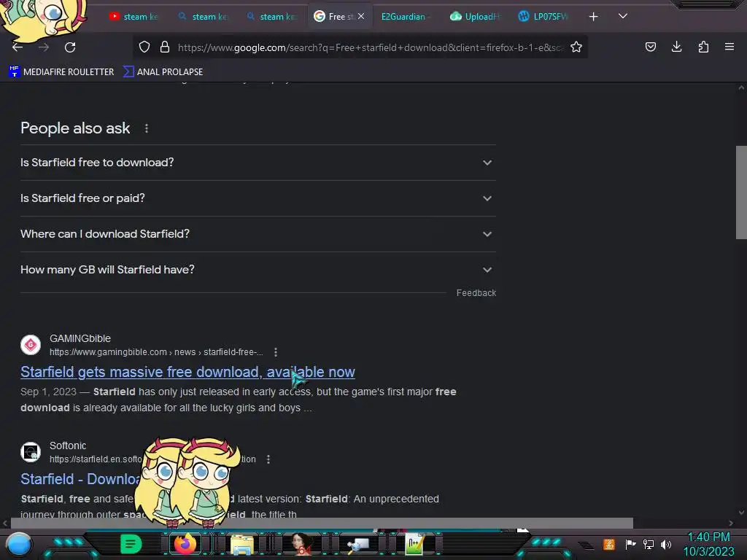Click the vertical scrollbar thumb
Screen dimensions: 747x560
tap(741, 192)
